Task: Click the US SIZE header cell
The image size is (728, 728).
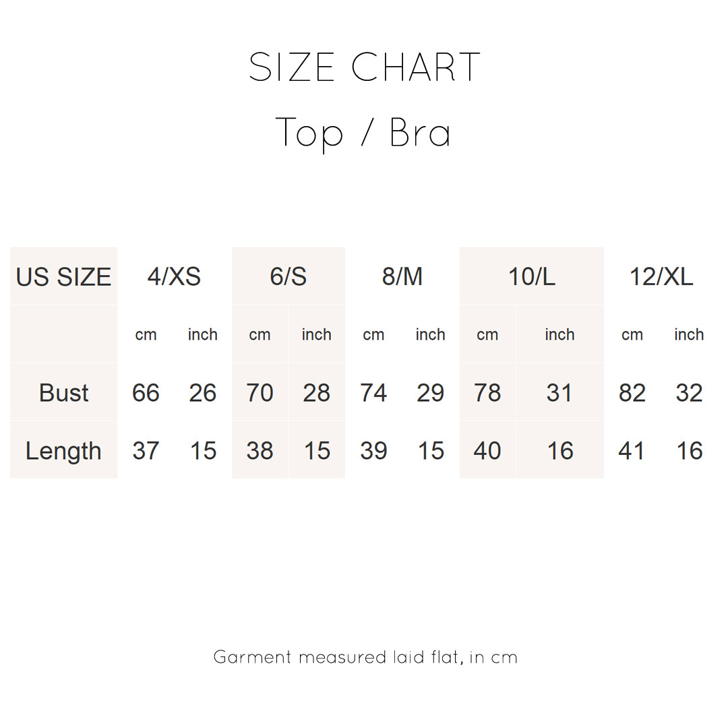Action: [63, 277]
